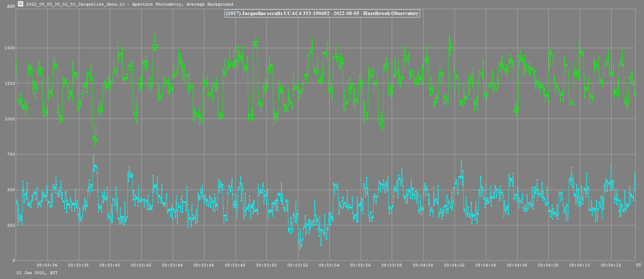Viewport: 644px width, 279px height.
Task: Click the ADU axis unit label
Action: tap(11, 6)
